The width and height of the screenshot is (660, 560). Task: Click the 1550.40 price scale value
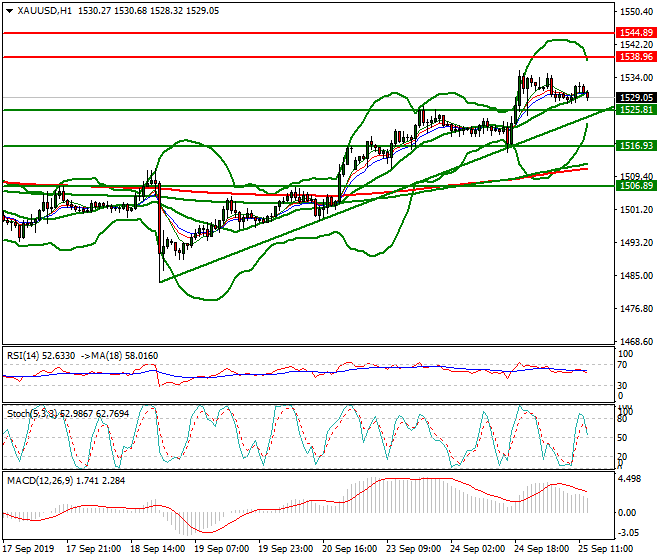pyautogui.click(x=636, y=12)
